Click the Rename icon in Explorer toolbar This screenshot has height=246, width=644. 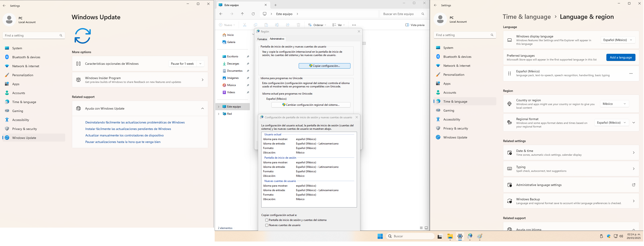277,25
